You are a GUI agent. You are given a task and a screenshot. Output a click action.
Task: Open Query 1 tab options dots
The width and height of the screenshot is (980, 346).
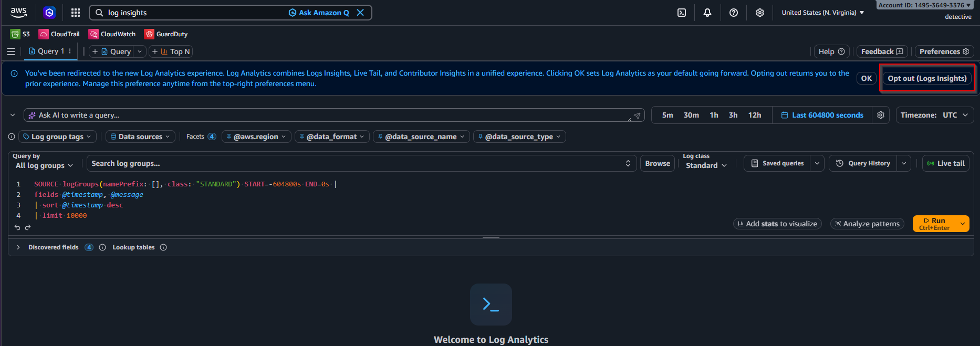tap(70, 51)
